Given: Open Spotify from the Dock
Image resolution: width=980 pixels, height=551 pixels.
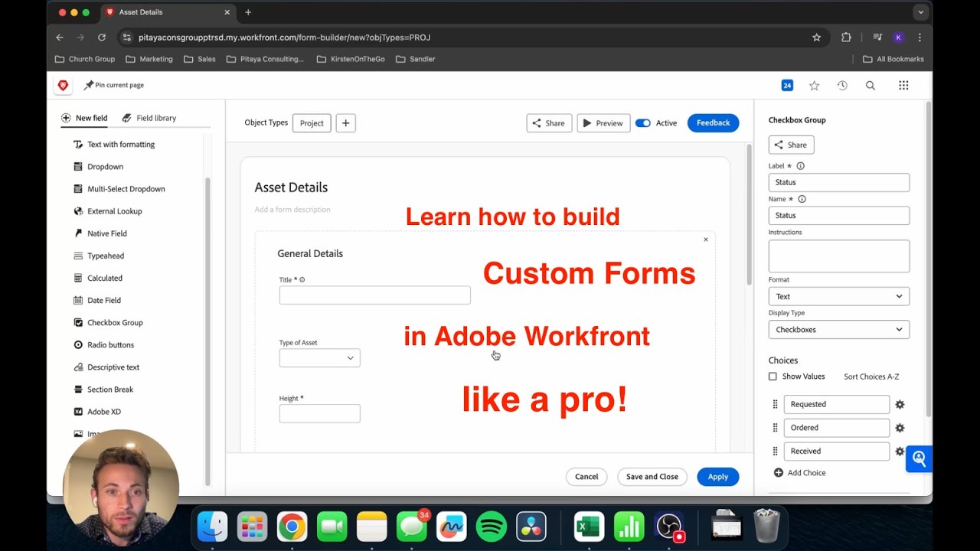Looking at the screenshot, I should point(491,527).
